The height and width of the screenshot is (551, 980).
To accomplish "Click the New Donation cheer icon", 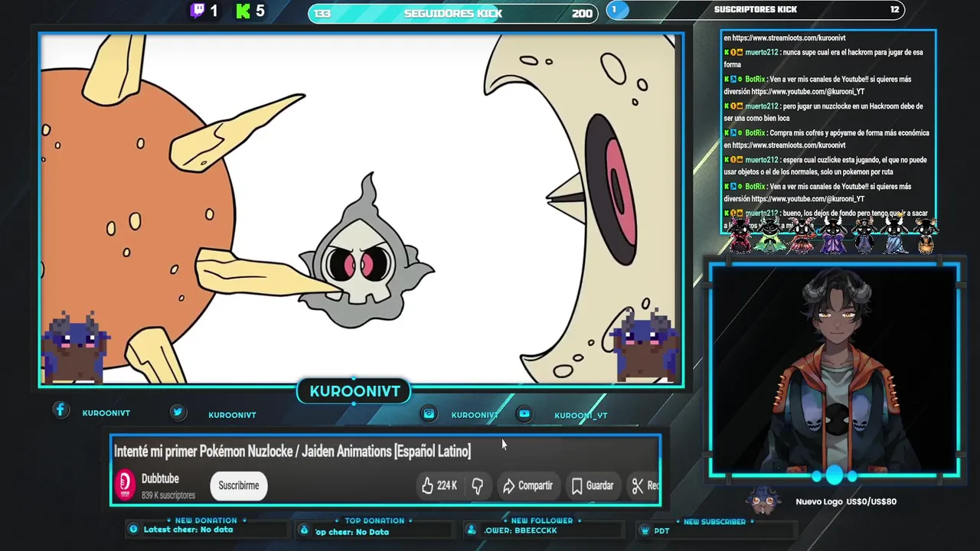I will point(133,529).
